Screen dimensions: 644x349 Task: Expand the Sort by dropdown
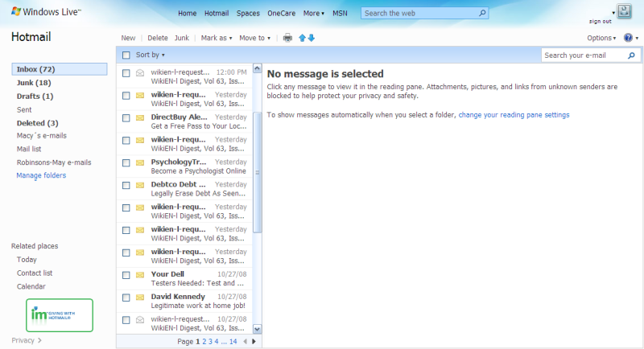point(151,55)
